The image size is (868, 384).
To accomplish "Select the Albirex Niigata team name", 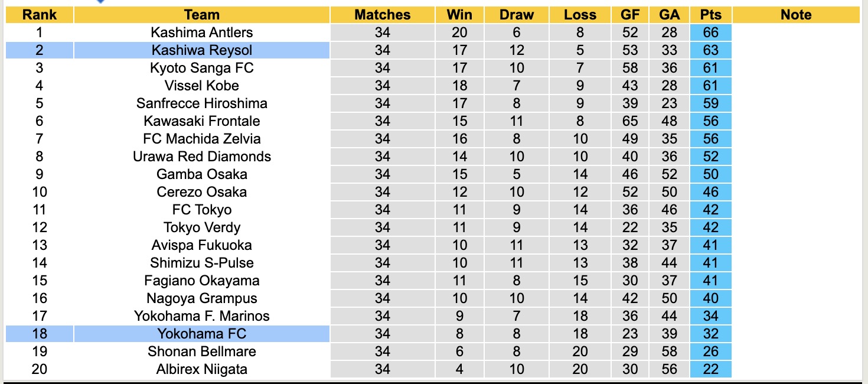I will [x=201, y=369].
